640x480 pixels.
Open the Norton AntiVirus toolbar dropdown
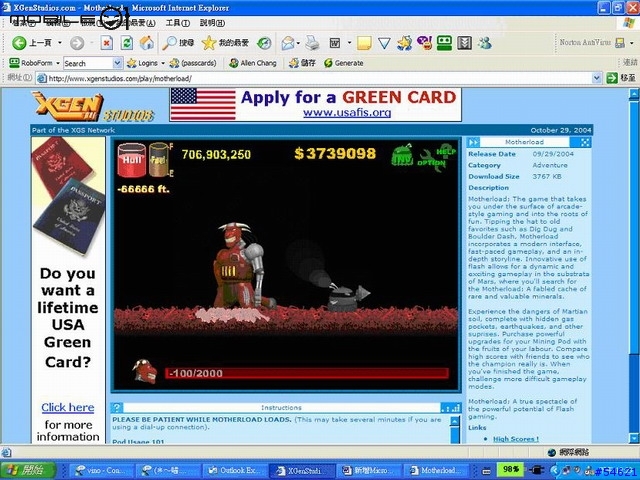click(631, 42)
